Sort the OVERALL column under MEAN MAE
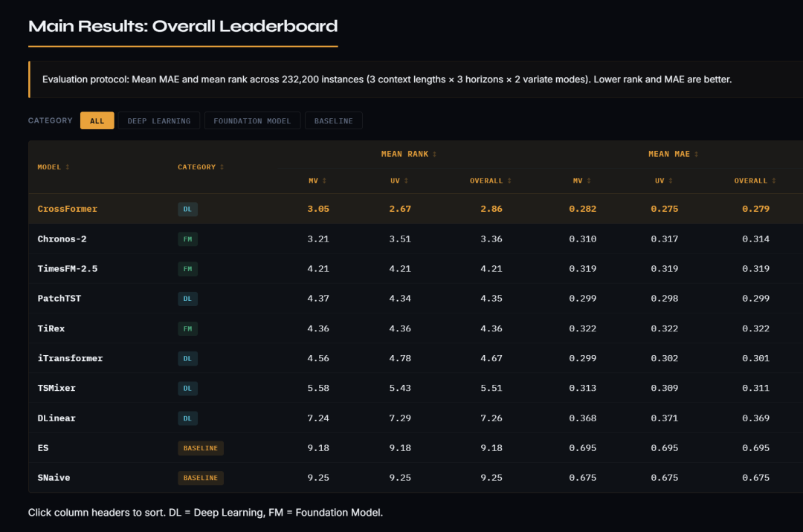Image resolution: width=803 pixels, height=532 pixels. [773, 181]
